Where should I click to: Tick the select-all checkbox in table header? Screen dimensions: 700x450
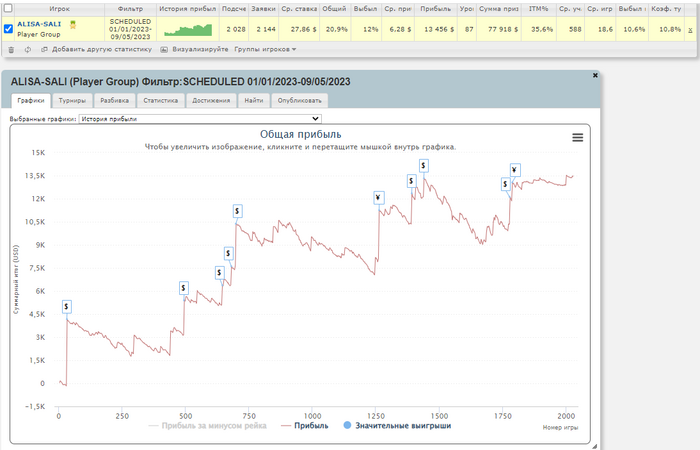pyautogui.click(x=8, y=8)
